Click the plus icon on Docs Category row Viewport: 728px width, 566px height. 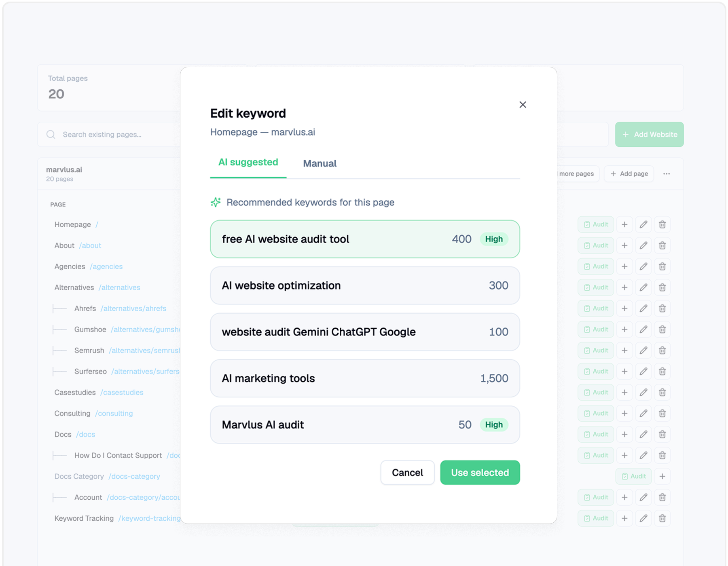[x=662, y=476]
